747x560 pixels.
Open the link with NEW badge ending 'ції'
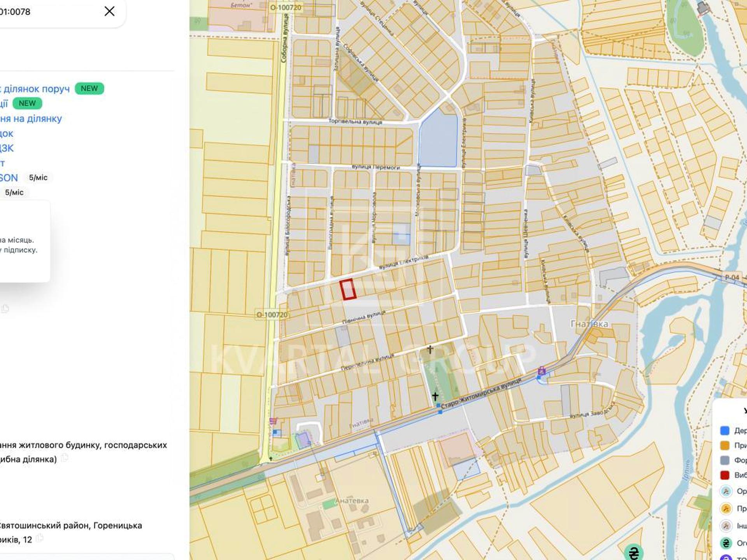tap(4, 103)
